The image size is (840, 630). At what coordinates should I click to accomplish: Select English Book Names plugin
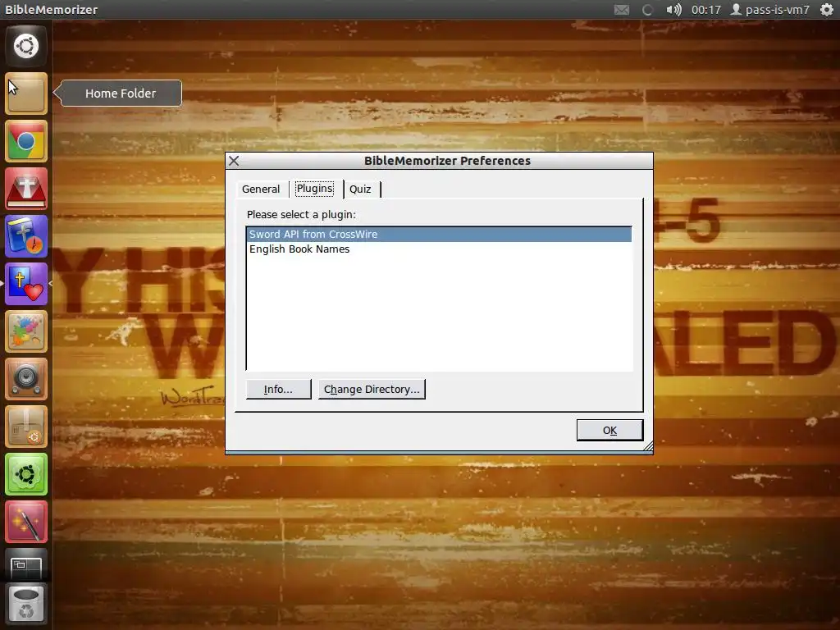point(439,249)
